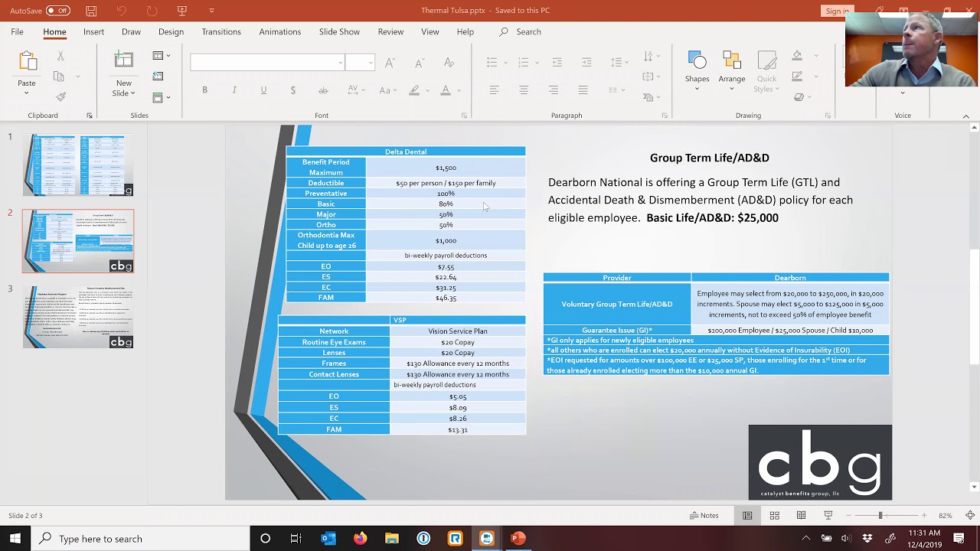Switch to the Draw tab
This screenshot has height=551, width=980.
(131, 31)
